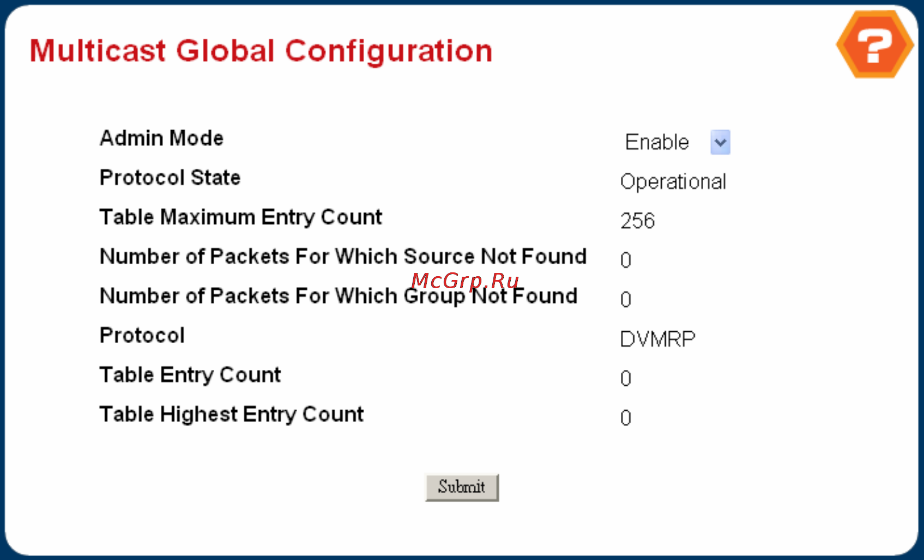Screen dimensions: 924x560
Task: Click the 256 maximum entry value
Action: click(x=638, y=221)
